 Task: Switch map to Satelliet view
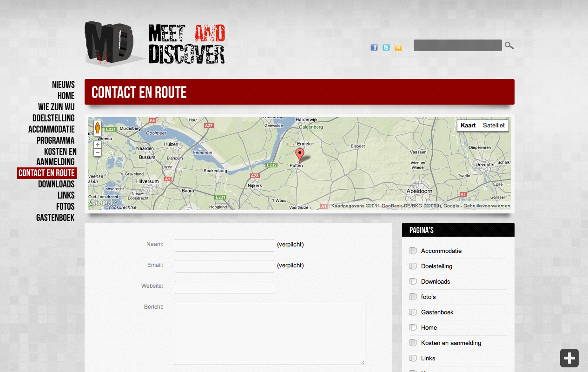(494, 126)
